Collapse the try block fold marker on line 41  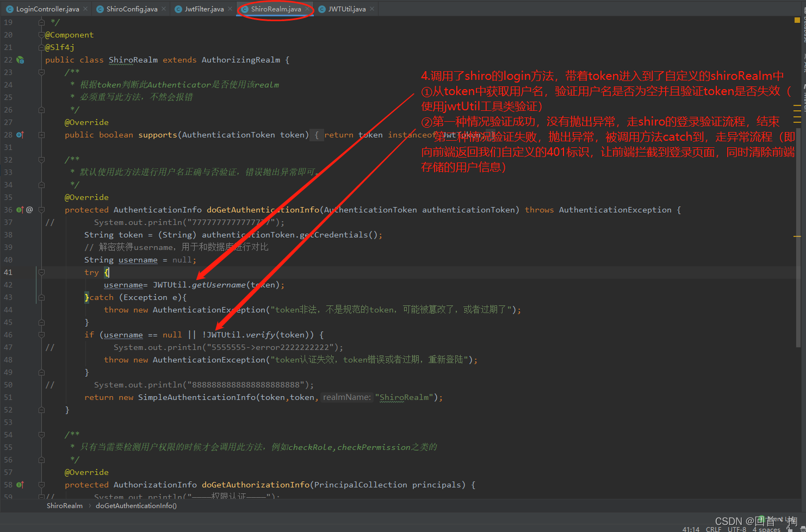click(41, 272)
